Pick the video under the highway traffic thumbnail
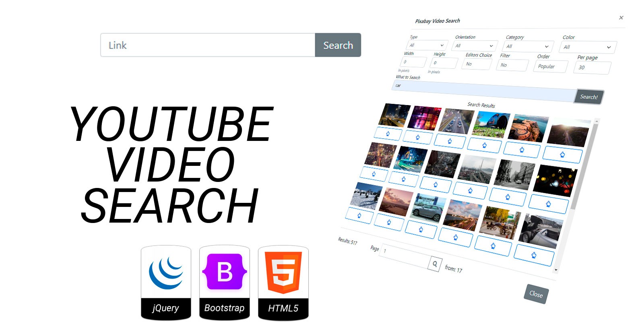The width and height of the screenshot is (644, 322). click(x=450, y=141)
